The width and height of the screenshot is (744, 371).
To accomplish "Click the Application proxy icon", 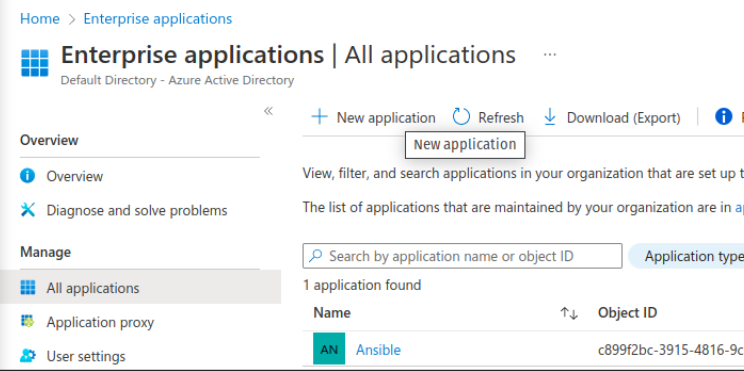I will pyautogui.click(x=28, y=322).
